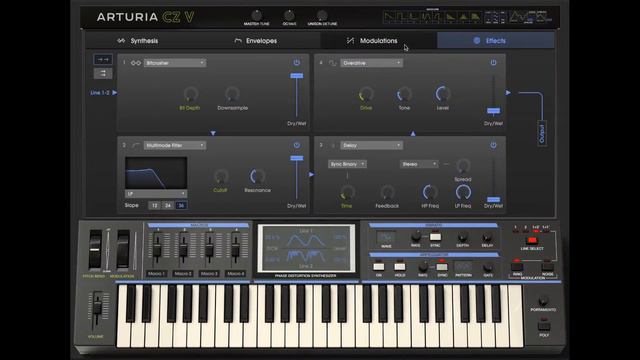The image size is (640, 360).
Task: Switch to the Synthesis tab
Action: point(138,41)
